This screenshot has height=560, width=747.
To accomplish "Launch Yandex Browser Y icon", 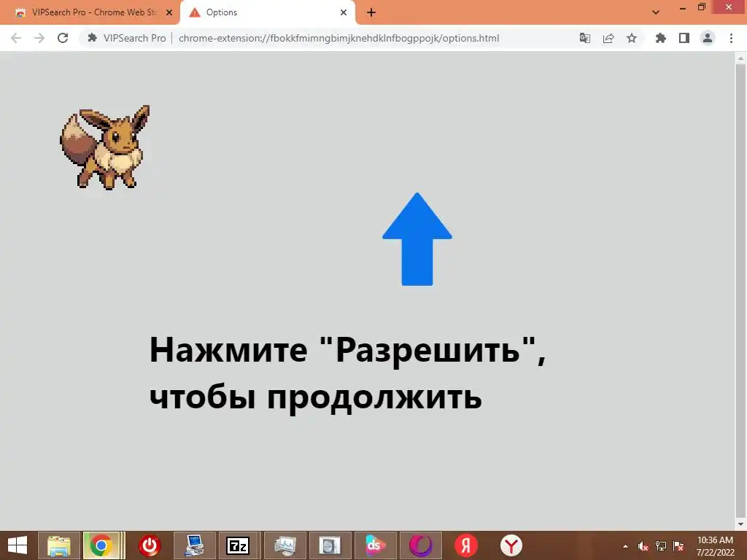I will (x=511, y=545).
